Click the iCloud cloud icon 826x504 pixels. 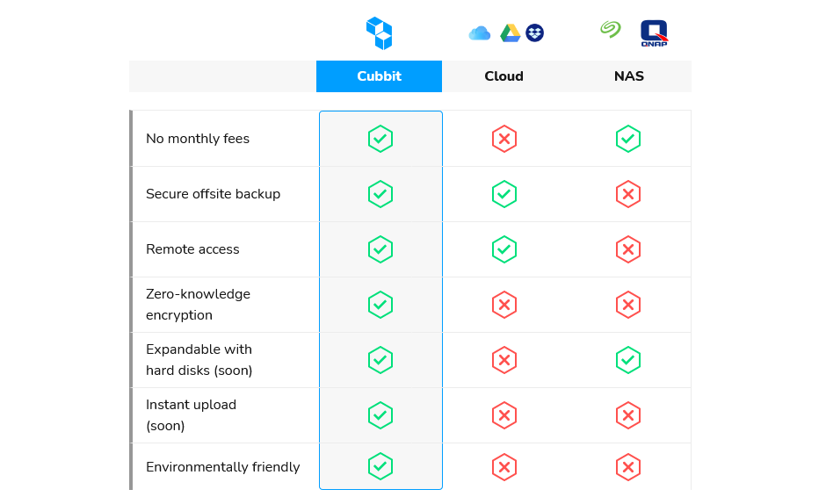point(480,33)
